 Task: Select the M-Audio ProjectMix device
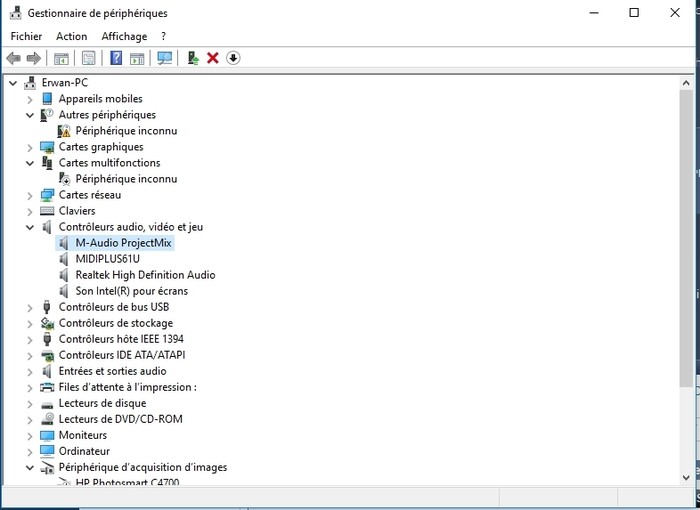123,243
